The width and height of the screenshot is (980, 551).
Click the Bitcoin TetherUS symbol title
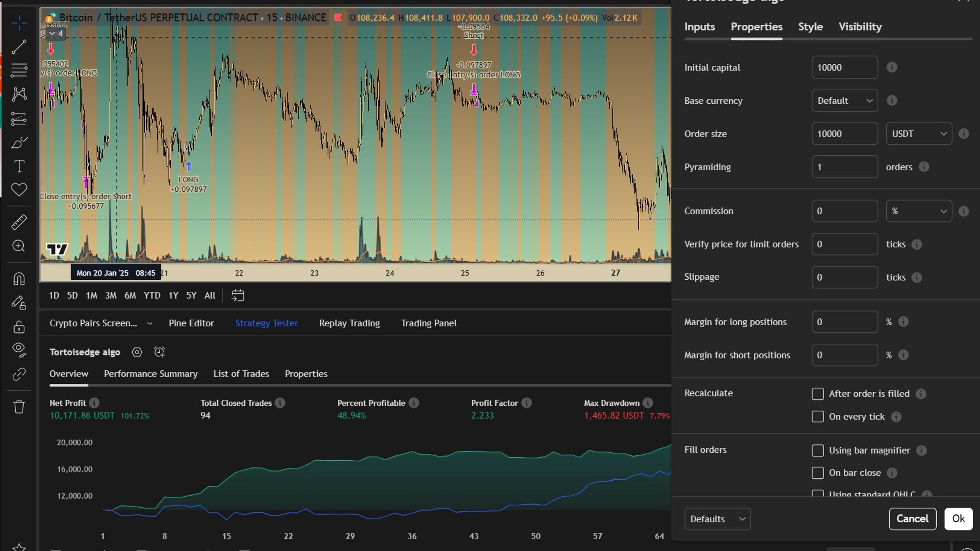point(193,18)
